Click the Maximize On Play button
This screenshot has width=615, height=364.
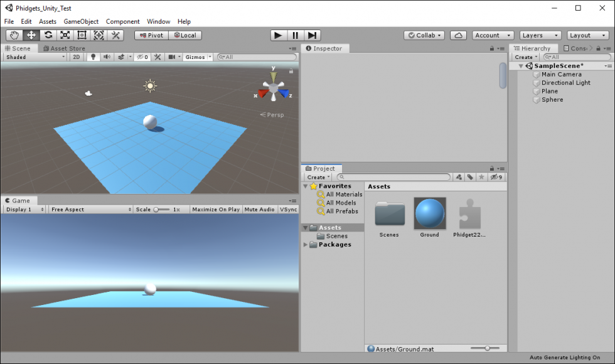click(x=216, y=210)
